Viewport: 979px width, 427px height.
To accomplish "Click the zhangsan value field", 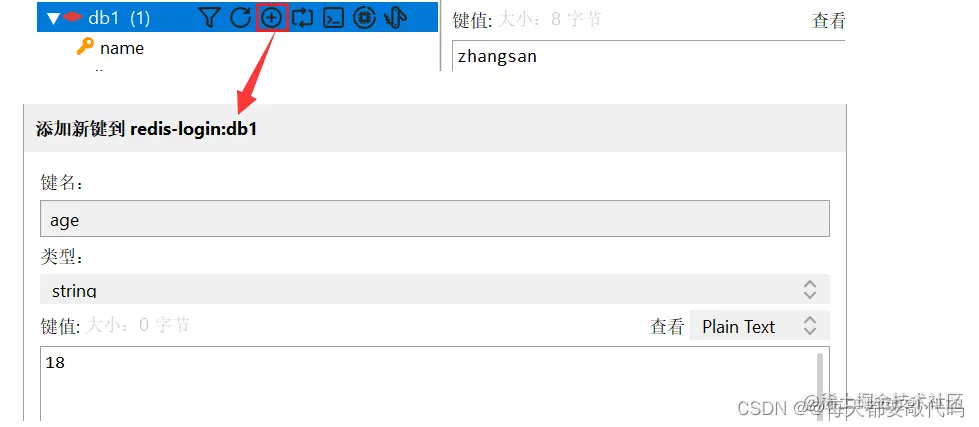I will point(647,56).
